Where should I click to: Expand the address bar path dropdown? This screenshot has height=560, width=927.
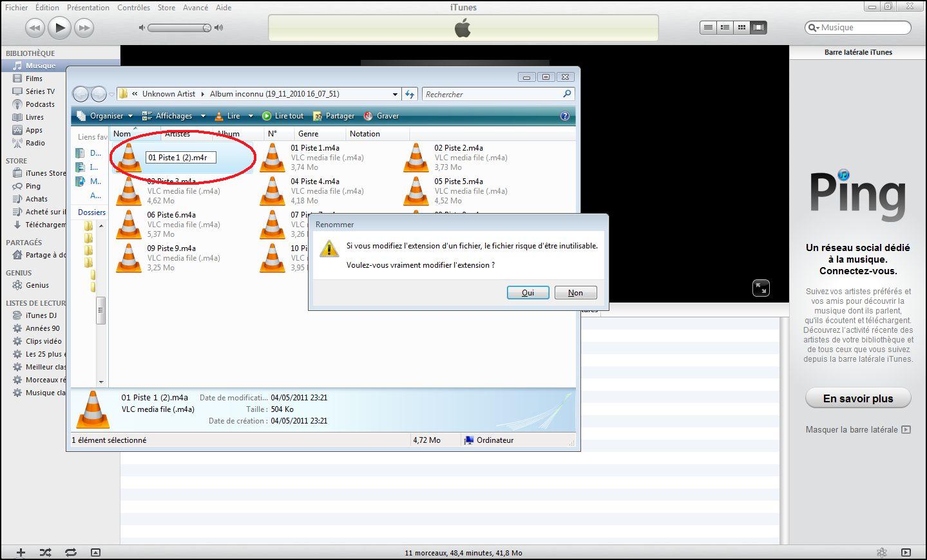pyautogui.click(x=395, y=95)
